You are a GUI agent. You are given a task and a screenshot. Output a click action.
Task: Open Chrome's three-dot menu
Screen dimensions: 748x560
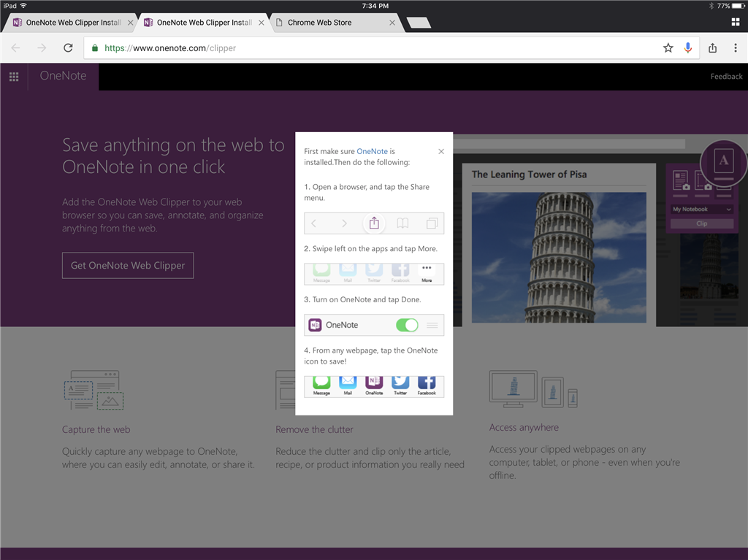736,47
